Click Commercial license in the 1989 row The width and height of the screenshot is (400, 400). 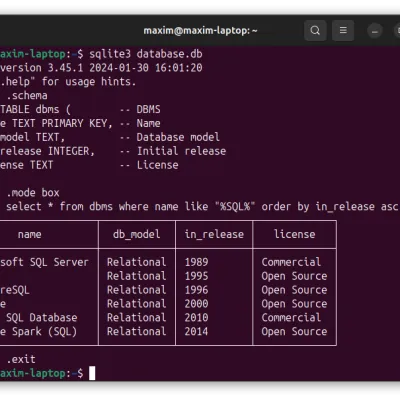point(291,262)
